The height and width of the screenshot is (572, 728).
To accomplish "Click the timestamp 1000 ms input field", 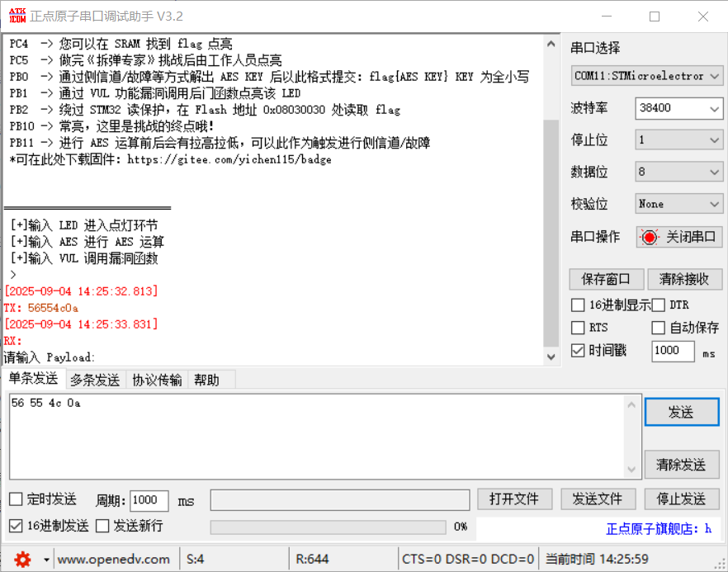I will pos(674,351).
